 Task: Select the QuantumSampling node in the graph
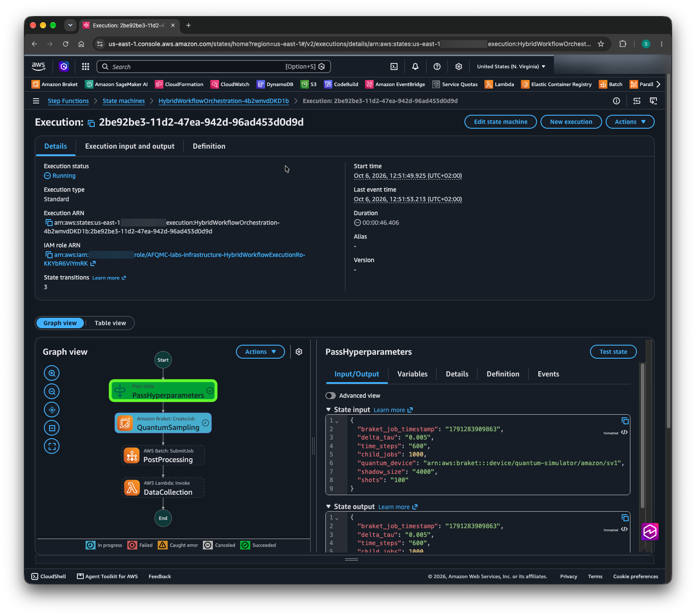tap(163, 423)
